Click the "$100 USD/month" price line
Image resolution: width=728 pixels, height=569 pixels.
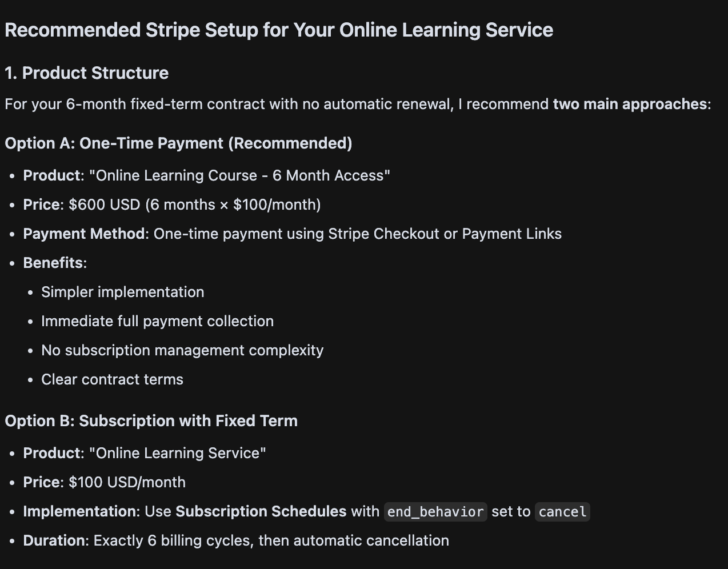pos(127,482)
